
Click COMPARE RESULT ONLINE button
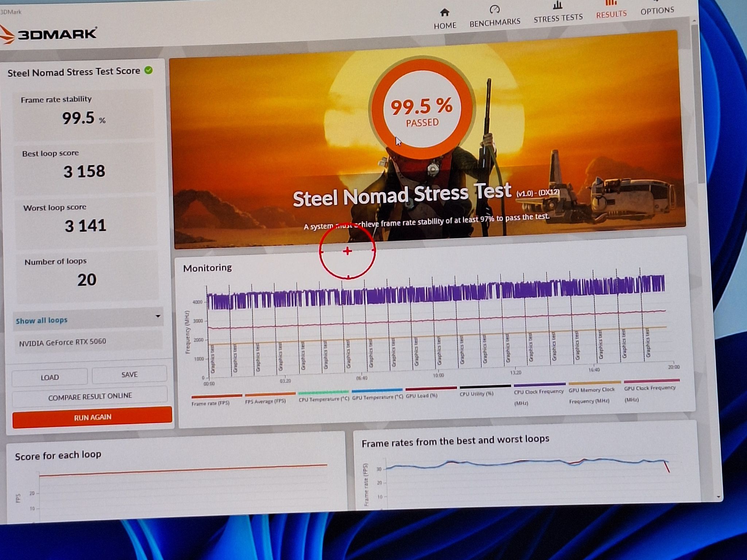pyautogui.click(x=90, y=396)
